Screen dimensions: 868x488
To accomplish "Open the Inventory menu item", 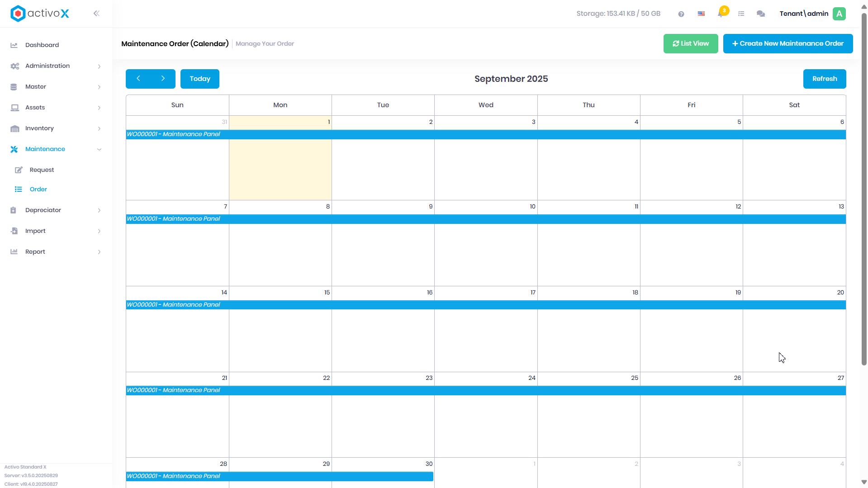I will (56, 128).
